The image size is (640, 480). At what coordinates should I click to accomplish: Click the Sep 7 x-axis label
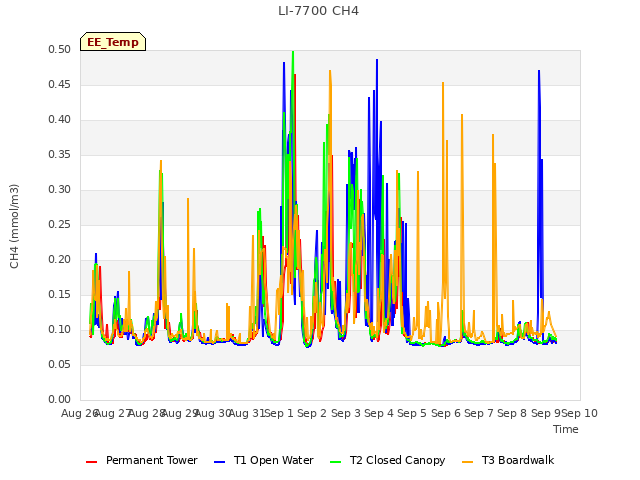pos(479,413)
